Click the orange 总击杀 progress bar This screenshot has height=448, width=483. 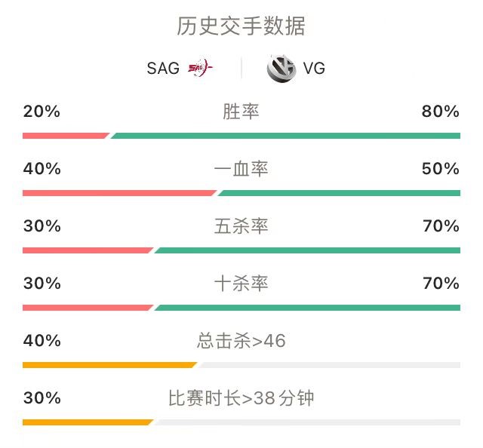pyautogui.click(x=109, y=365)
